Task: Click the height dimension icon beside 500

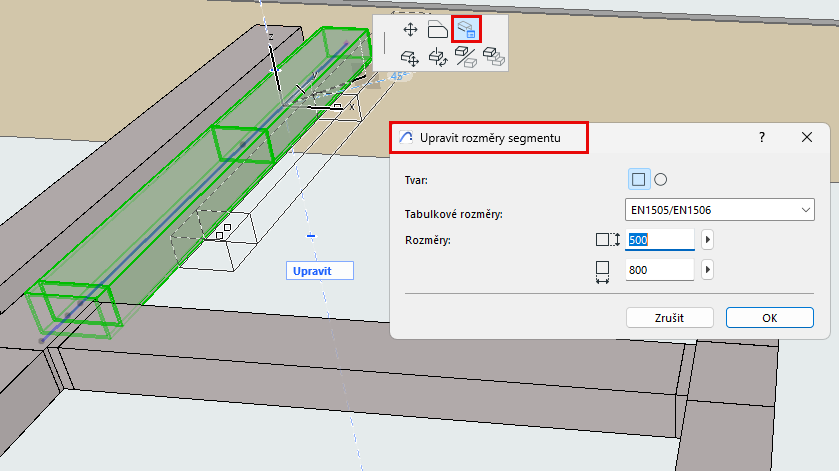Action: pos(608,240)
